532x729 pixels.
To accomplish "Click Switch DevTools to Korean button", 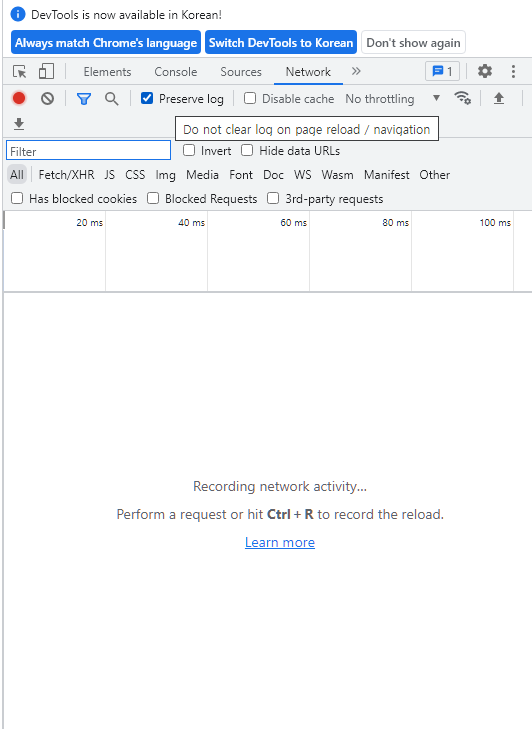I will click(x=281, y=42).
